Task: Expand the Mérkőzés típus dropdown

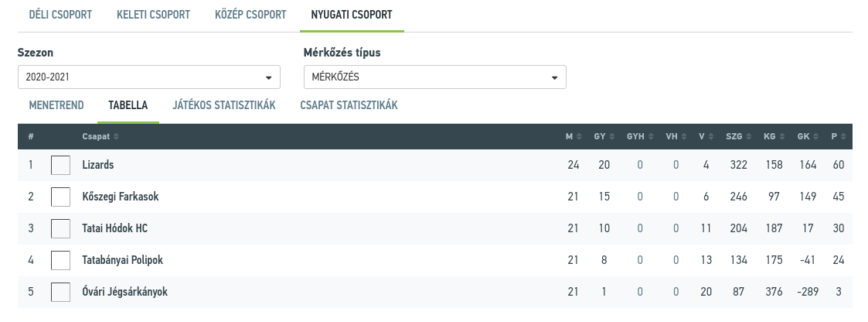Action: [434, 77]
